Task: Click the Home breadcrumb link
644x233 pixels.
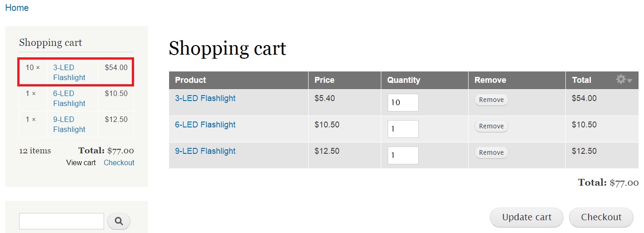Action: (17, 8)
